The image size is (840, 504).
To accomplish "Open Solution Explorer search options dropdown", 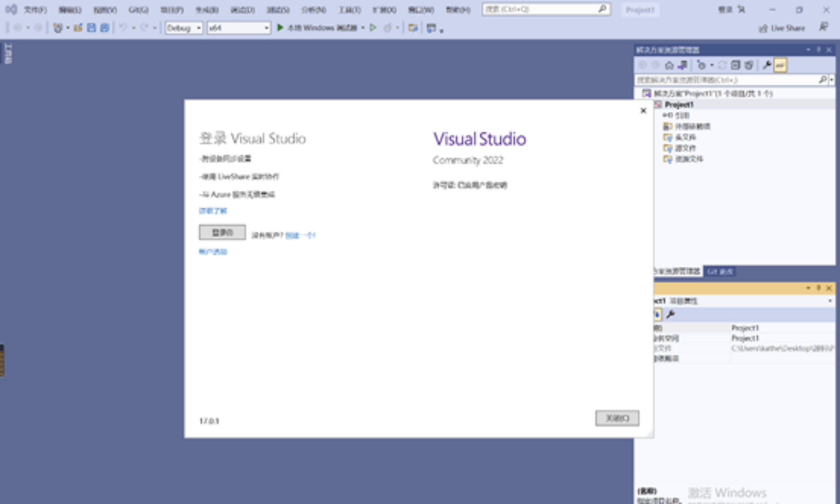I will click(831, 80).
